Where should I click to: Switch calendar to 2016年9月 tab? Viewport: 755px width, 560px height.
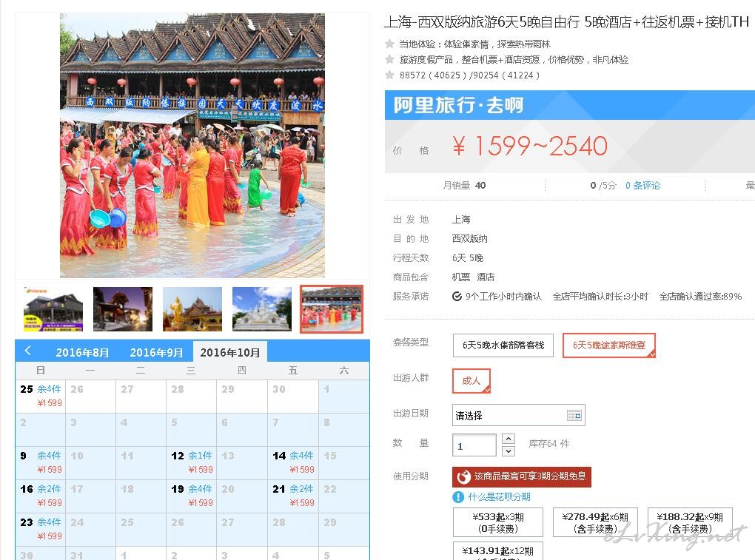(156, 353)
